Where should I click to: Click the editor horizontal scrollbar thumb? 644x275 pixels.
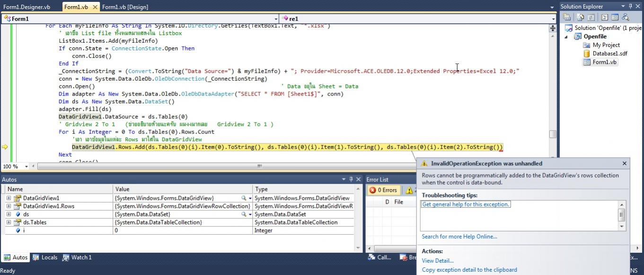coord(259,166)
